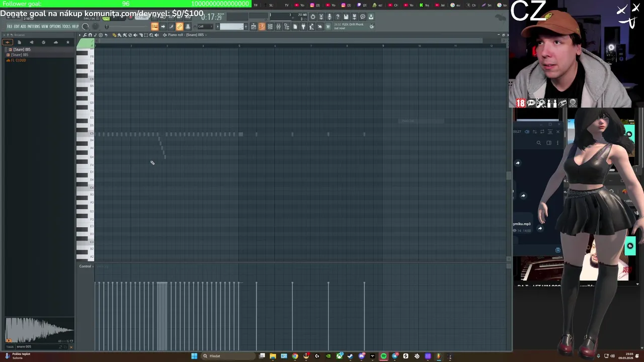Click the floppy disk save icon
This screenshot has height=362, width=644.
pyautogui.click(x=346, y=17)
